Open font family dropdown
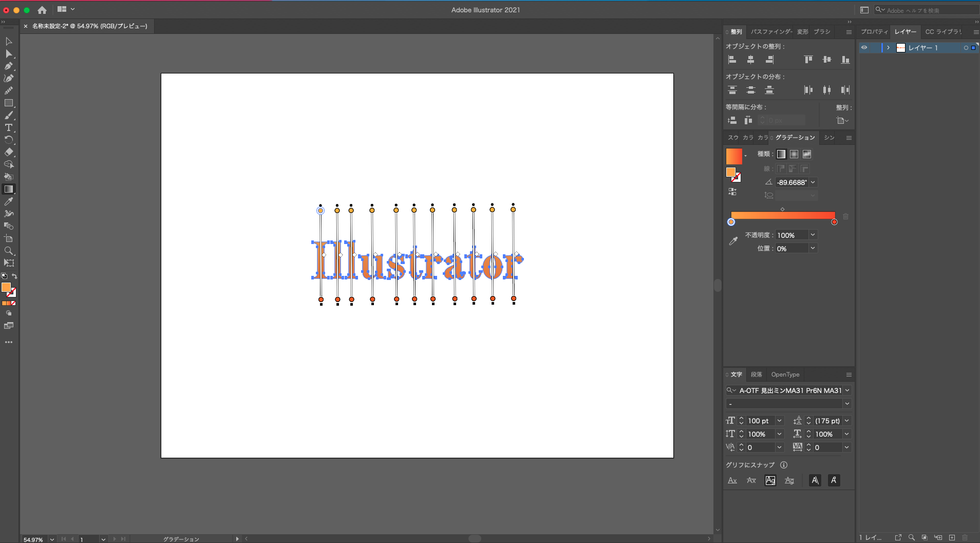The width and height of the screenshot is (980, 543). coord(847,390)
